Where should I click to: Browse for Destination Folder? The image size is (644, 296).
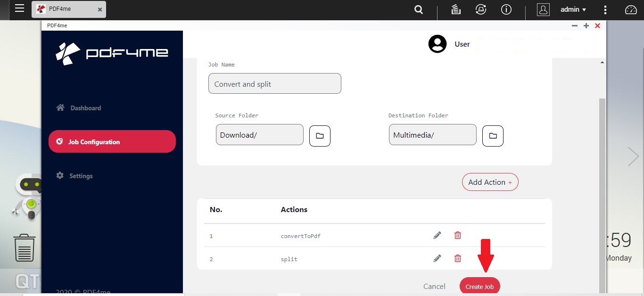493,136
